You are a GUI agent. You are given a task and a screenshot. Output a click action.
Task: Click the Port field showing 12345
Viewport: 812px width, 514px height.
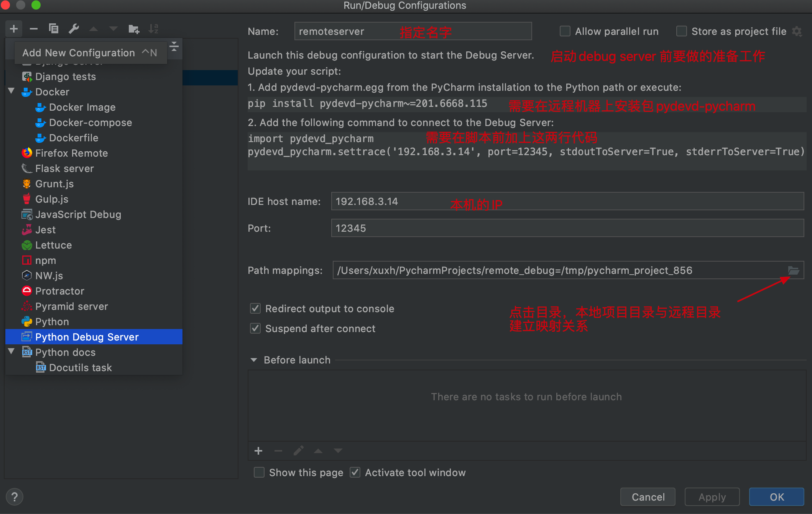coord(567,228)
